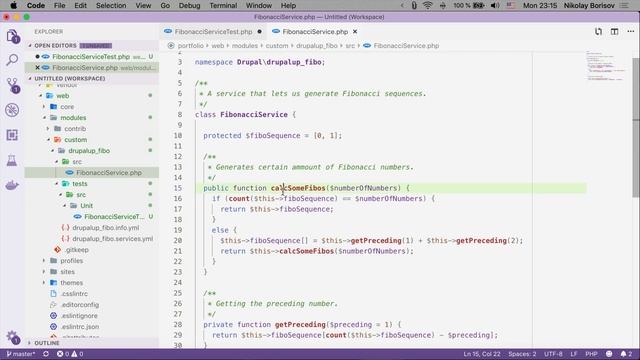This screenshot has height=360, width=640.
Task: Switch to FibonacciServiceTest.php tab
Action: pyautogui.click(x=213, y=31)
